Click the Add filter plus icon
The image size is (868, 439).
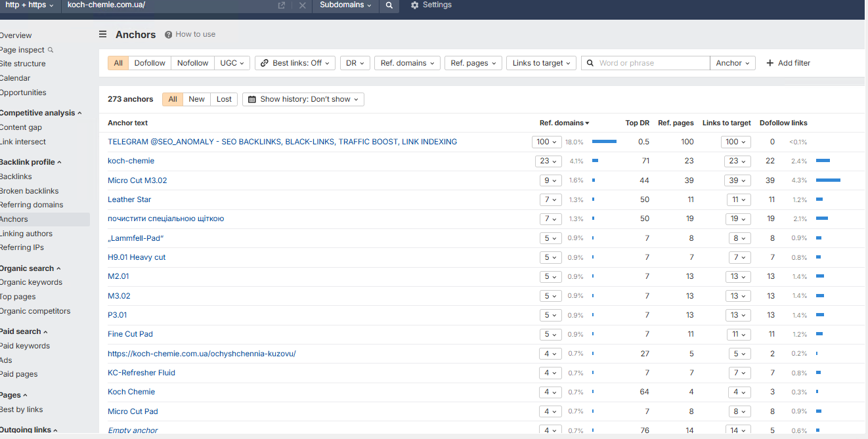coord(770,63)
